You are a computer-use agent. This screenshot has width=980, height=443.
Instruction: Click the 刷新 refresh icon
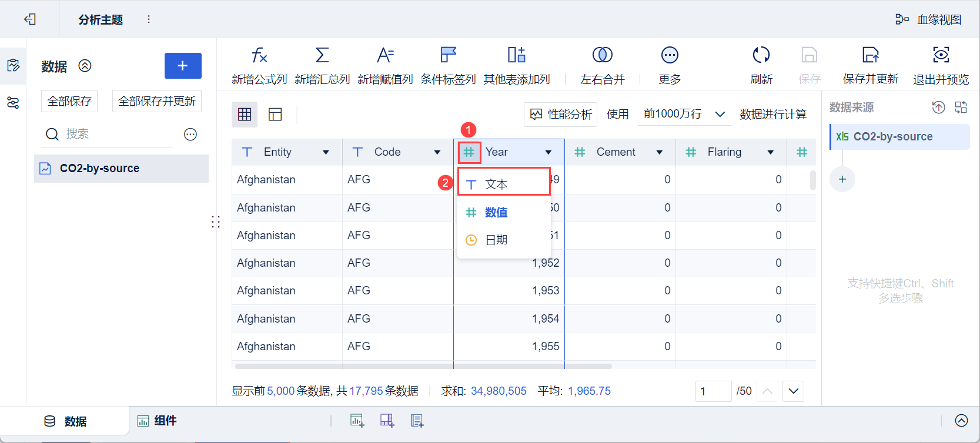tap(761, 56)
